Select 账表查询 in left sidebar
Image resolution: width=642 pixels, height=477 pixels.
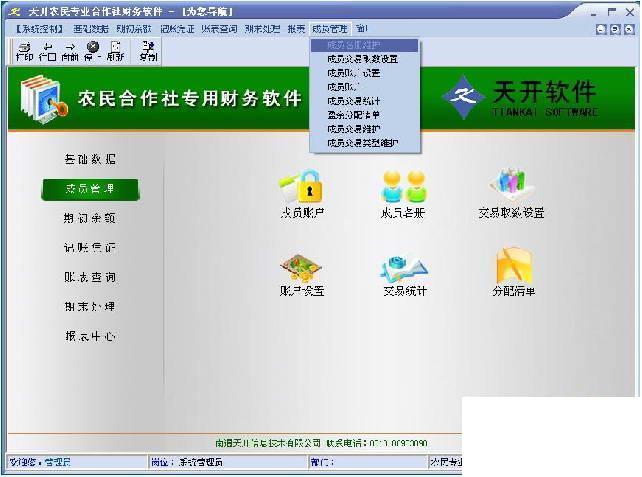pos(90,277)
